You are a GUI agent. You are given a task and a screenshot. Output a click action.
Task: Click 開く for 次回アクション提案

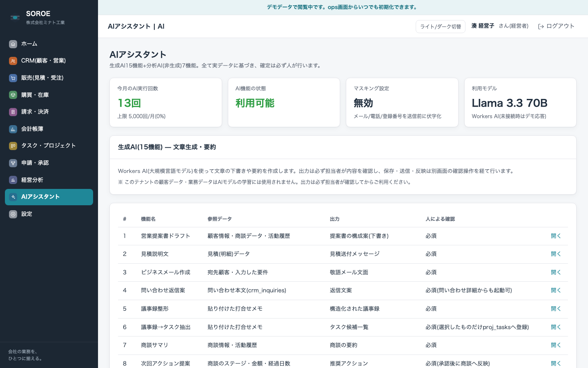556,364
